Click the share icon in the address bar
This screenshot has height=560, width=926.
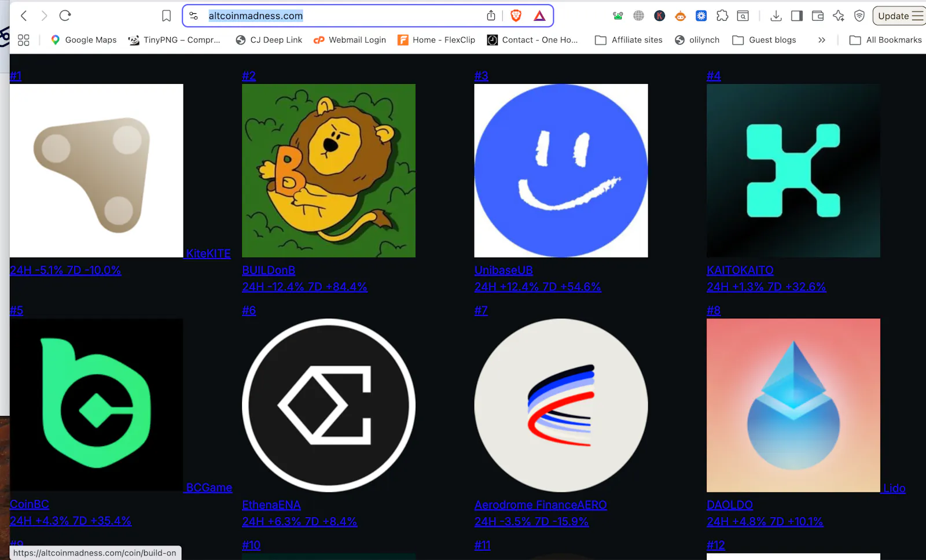[x=491, y=16]
